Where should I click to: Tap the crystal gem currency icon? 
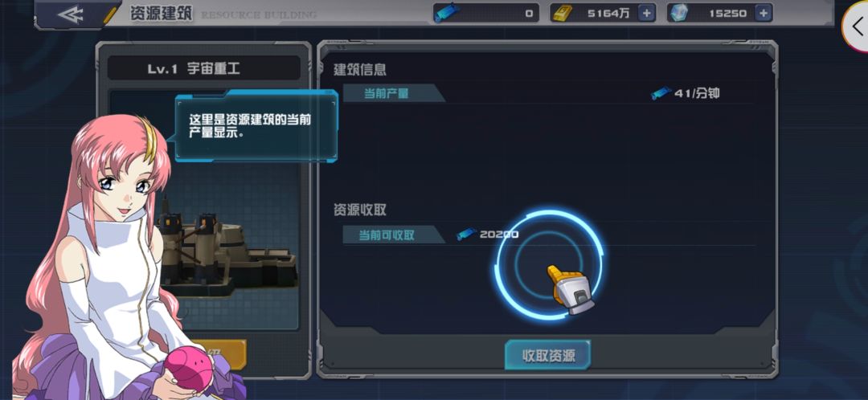tap(678, 13)
